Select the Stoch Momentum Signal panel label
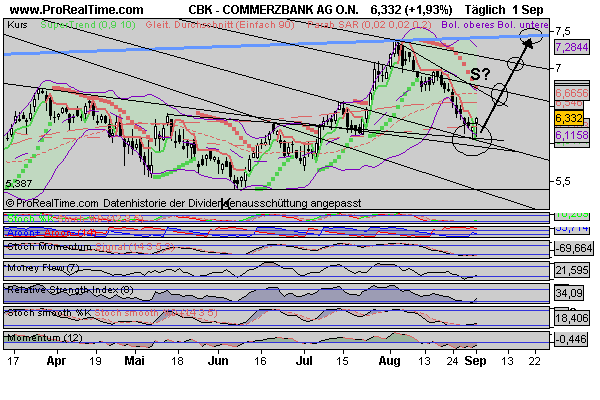Image resolution: width=600 pixels, height=400 pixels. [91, 247]
